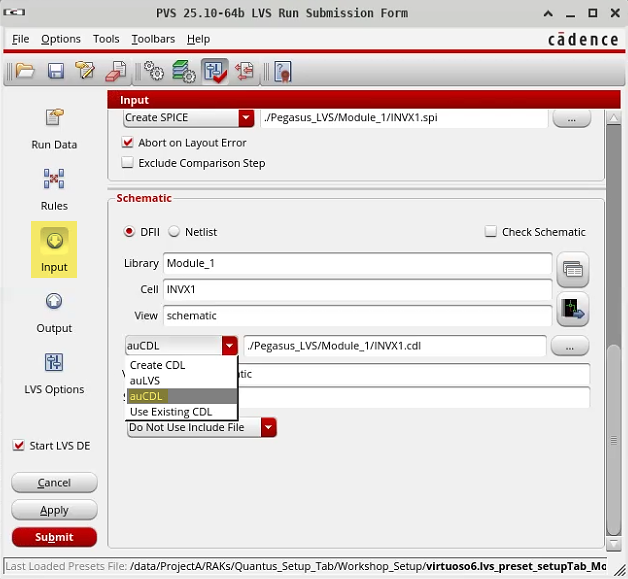Choose auCDL highlighted list option
The width and height of the screenshot is (628, 579).
(x=182, y=396)
